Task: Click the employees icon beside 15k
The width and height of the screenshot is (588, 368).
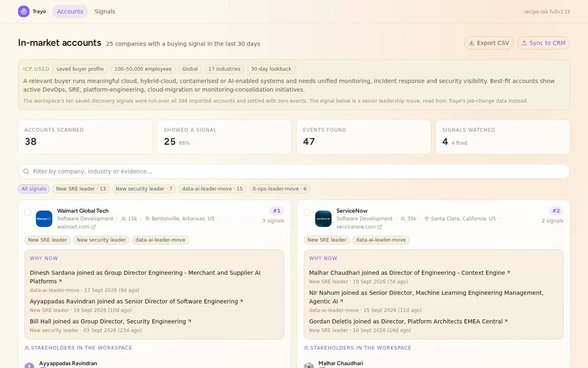Action: [124, 219]
